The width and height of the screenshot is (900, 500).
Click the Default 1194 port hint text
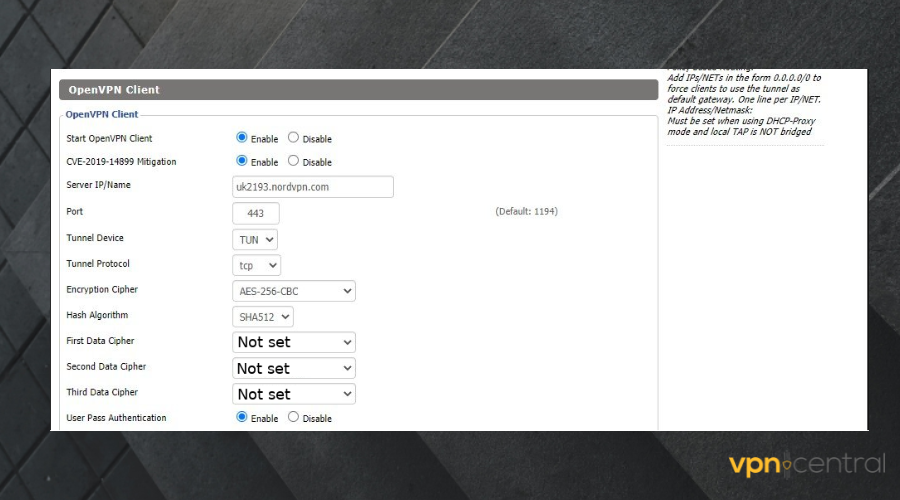point(526,212)
